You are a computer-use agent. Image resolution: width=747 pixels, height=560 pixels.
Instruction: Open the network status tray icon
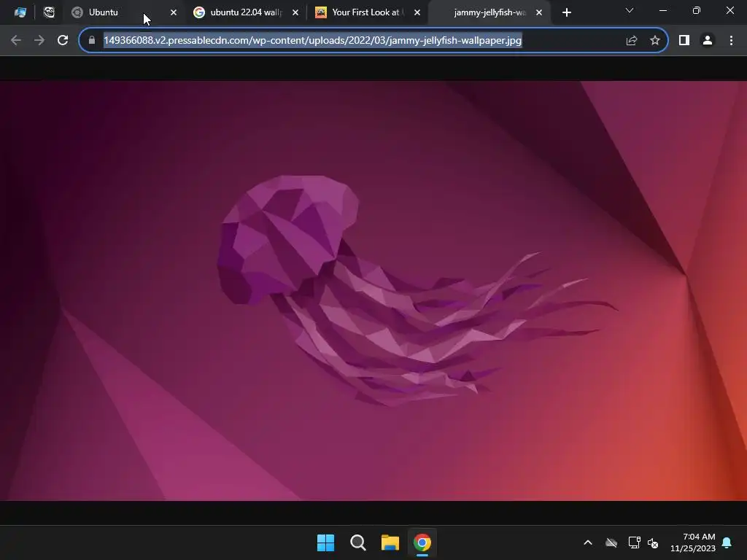pyautogui.click(x=634, y=542)
